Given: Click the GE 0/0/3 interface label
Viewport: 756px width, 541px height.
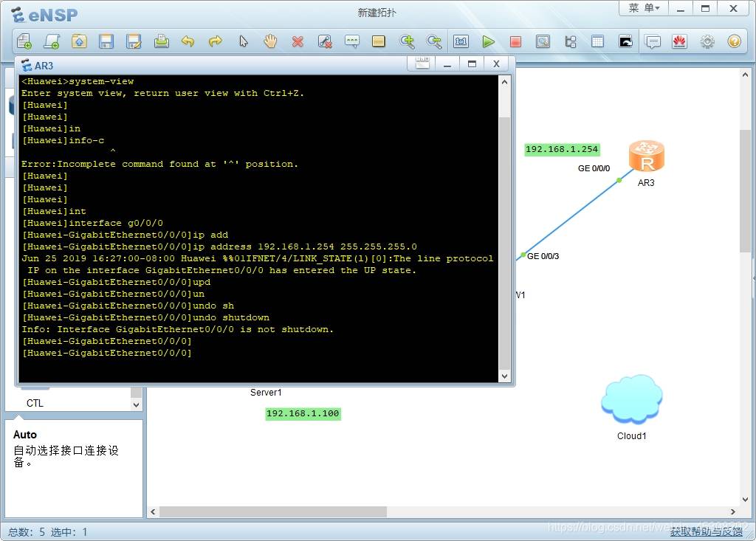Looking at the screenshot, I should (543, 256).
